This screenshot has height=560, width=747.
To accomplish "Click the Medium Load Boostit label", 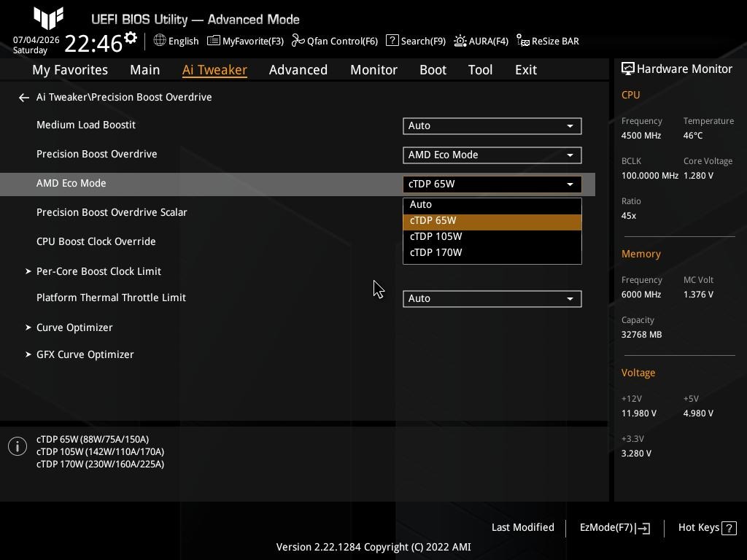I will coord(86,125).
